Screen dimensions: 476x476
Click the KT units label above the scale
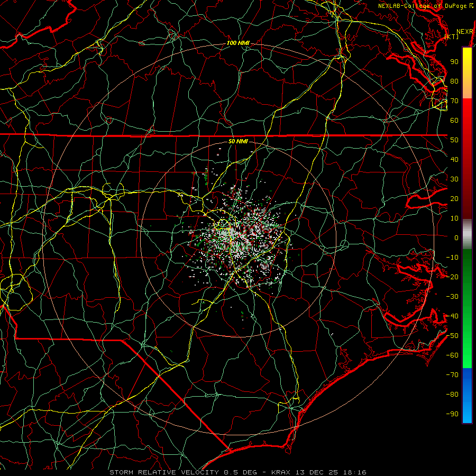click(x=452, y=36)
